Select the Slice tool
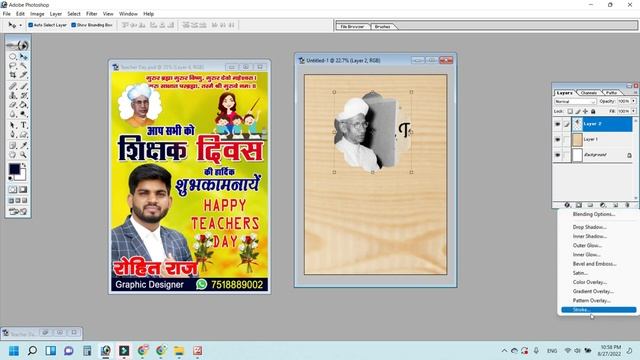Viewport: 640px width, 360px height. pos(24,75)
